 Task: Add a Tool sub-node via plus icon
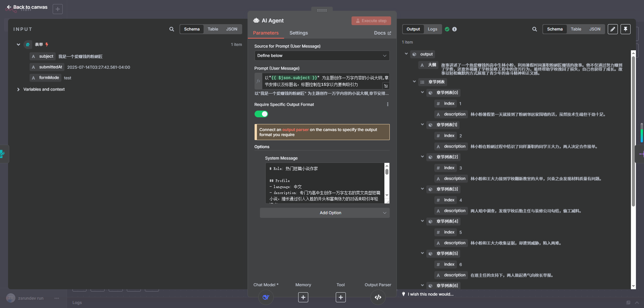pos(340,297)
